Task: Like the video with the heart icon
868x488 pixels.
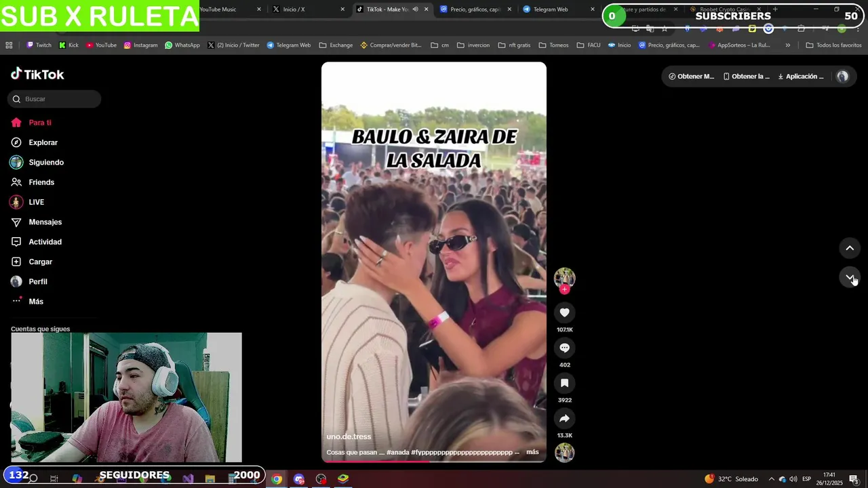Action: coord(564,312)
